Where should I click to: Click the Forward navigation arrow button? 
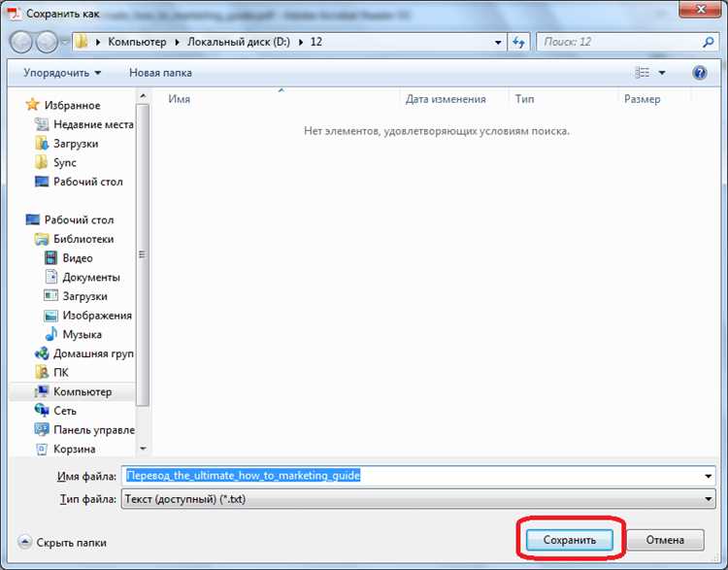coord(47,43)
